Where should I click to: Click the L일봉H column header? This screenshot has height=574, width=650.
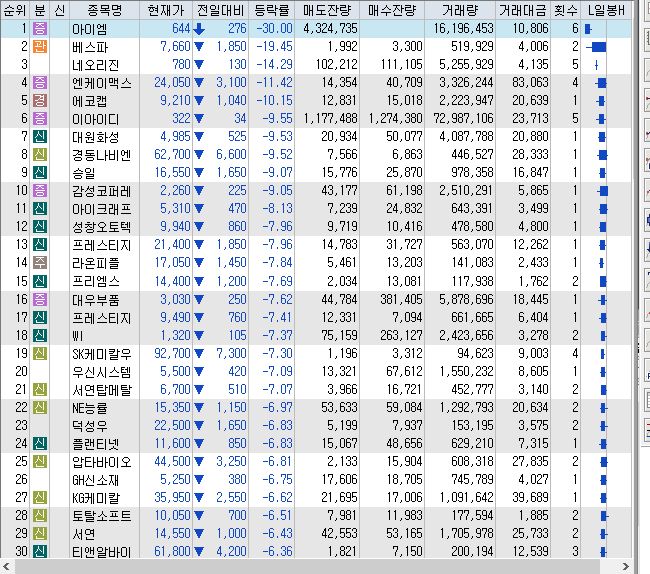[x=606, y=10]
